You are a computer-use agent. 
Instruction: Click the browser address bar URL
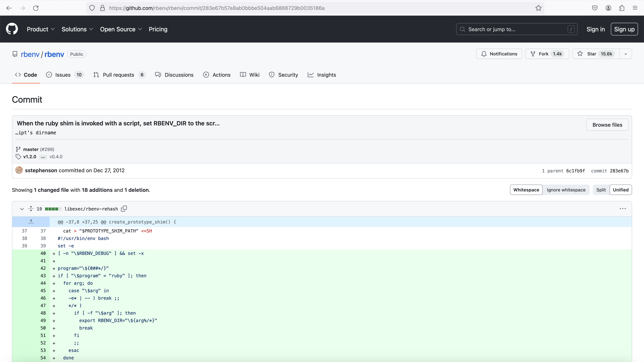[217, 8]
